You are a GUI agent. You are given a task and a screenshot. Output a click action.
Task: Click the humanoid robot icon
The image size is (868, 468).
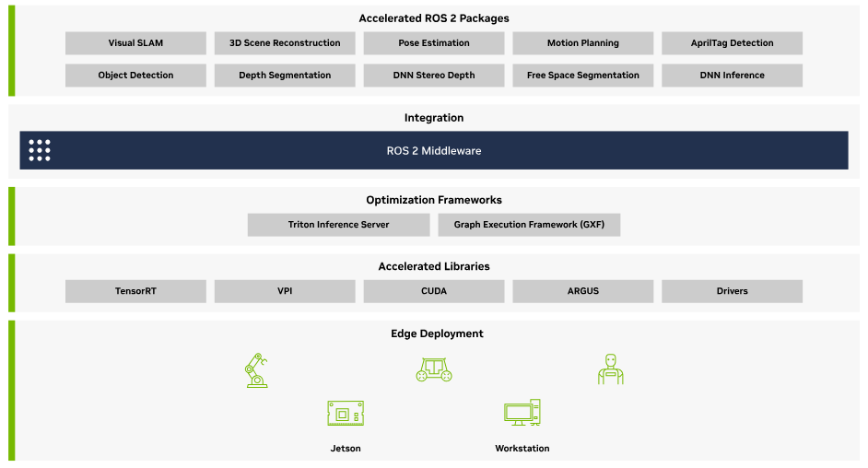pyautogui.click(x=611, y=369)
